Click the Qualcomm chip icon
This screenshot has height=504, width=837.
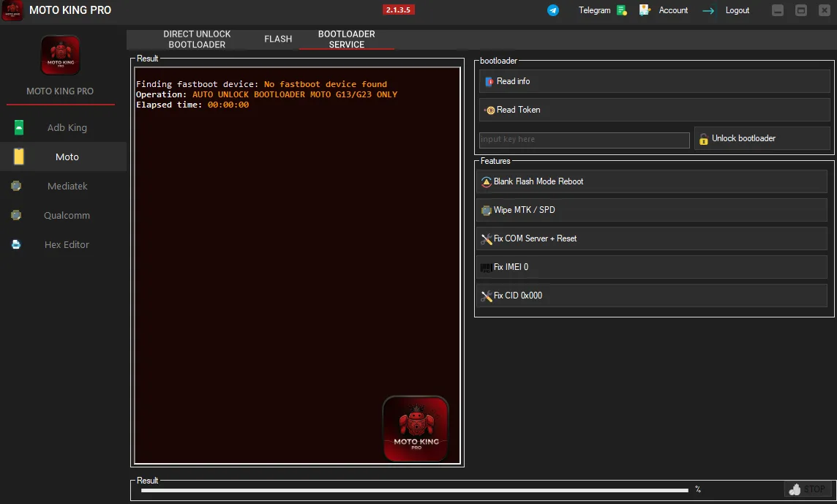pyautogui.click(x=16, y=215)
